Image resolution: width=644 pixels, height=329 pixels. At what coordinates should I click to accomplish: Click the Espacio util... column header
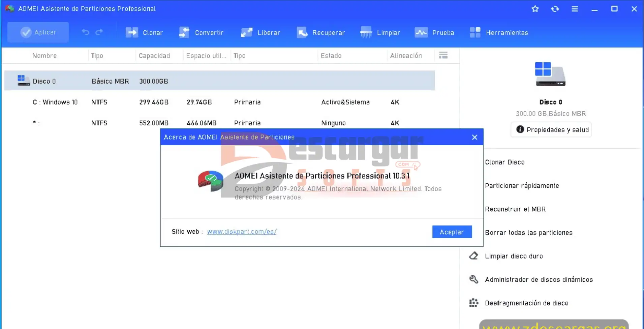pos(206,56)
